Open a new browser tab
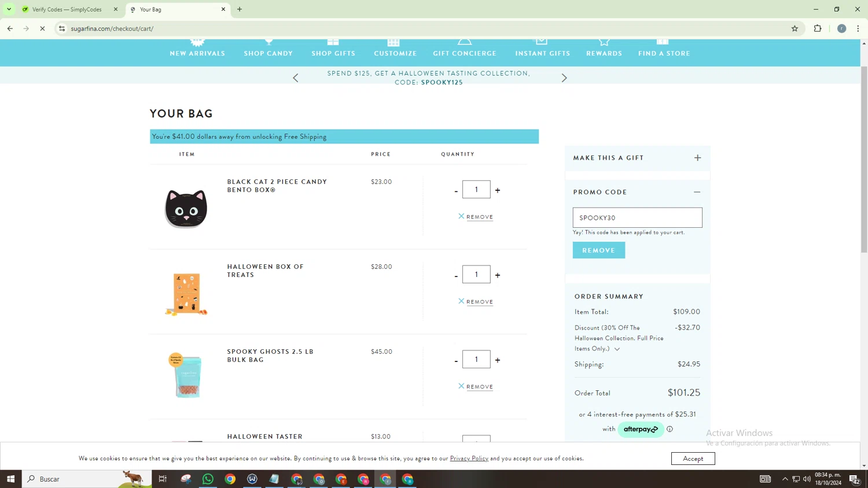Screen dimensions: 868x488 (x=240, y=9)
